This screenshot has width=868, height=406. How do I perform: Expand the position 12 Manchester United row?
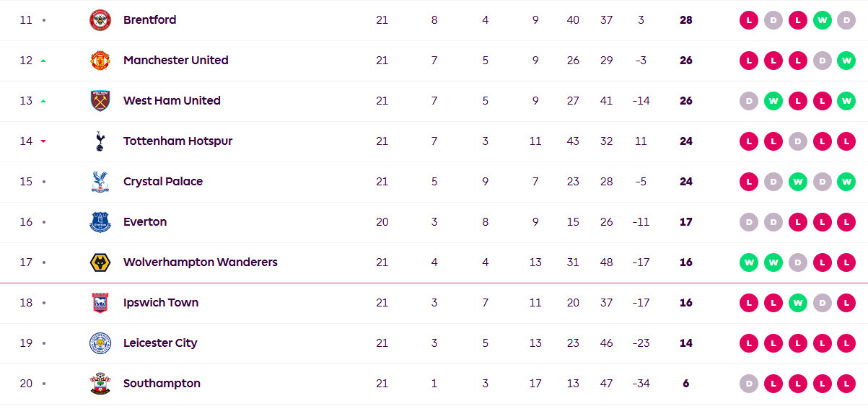tap(434, 61)
